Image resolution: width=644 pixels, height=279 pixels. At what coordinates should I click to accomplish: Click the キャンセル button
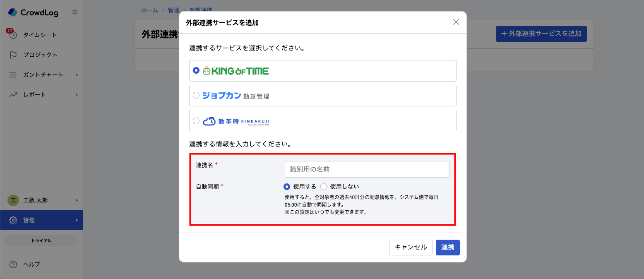pyautogui.click(x=411, y=248)
